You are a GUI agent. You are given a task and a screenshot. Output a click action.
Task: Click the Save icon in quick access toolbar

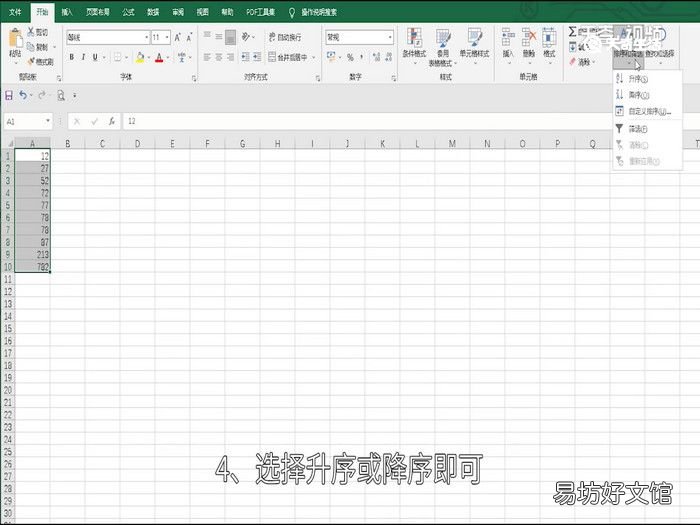point(9,95)
